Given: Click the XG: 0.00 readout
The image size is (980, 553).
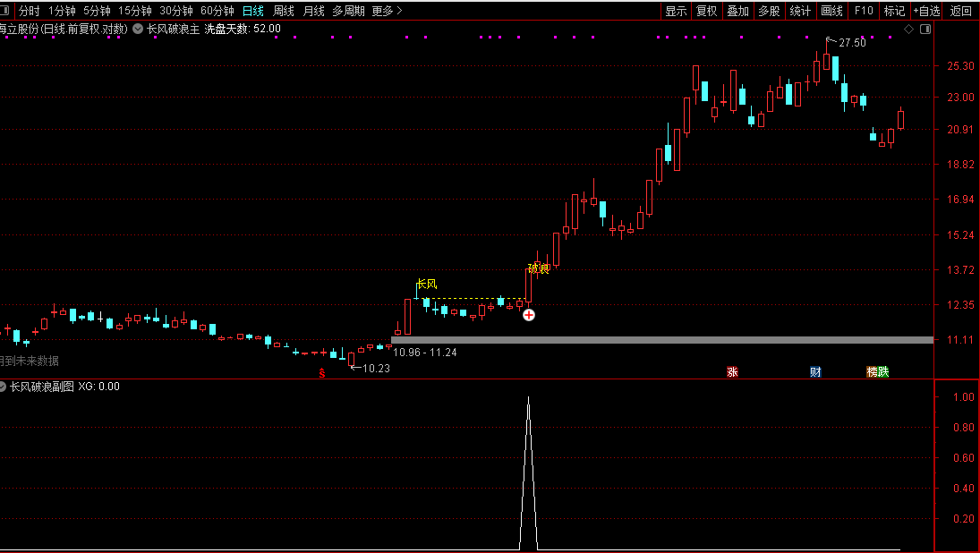Looking at the screenshot, I should [98, 387].
